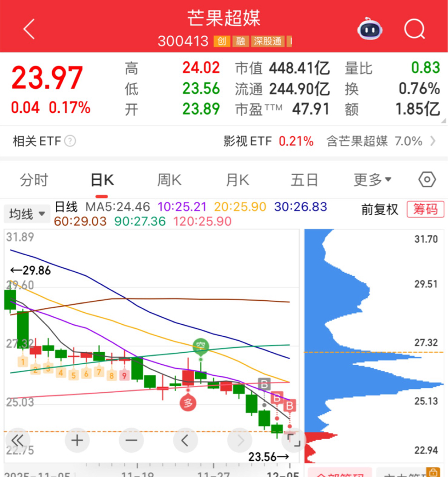
Task: Tap the red 多 signal marker
Action: [x=188, y=403]
